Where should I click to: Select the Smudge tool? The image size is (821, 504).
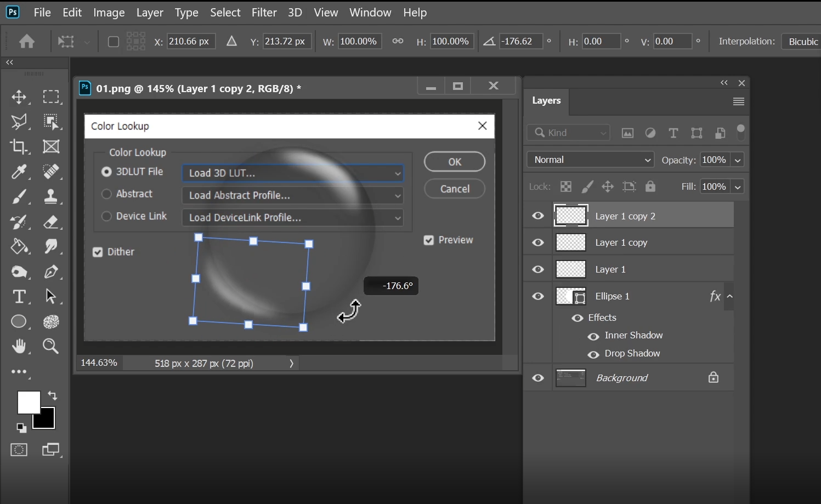pyautogui.click(x=51, y=246)
